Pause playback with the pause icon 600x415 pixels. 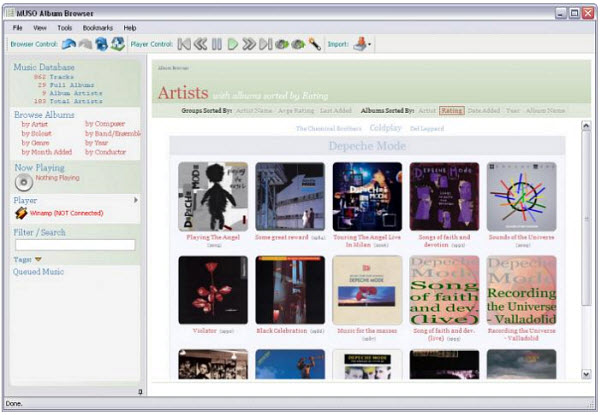[x=216, y=44]
